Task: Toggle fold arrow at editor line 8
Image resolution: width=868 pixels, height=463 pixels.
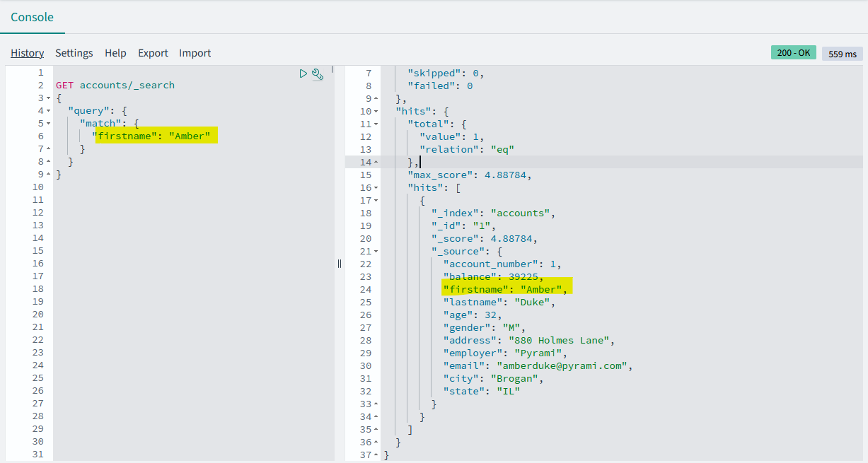Action: point(48,162)
